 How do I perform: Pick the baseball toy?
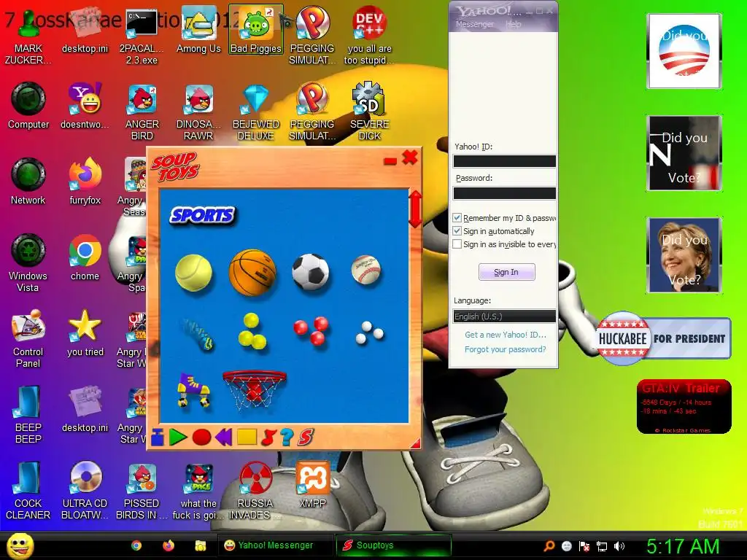[x=366, y=270]
